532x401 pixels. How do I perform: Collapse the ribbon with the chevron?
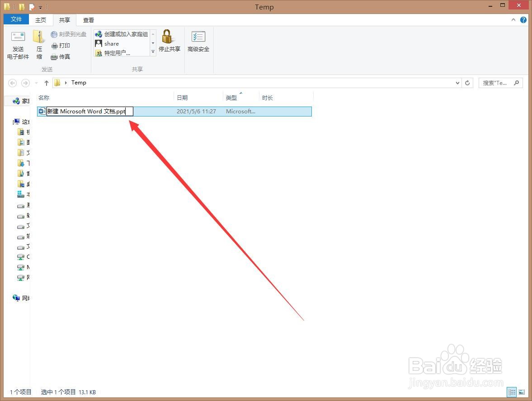click(x=513, y=20)
